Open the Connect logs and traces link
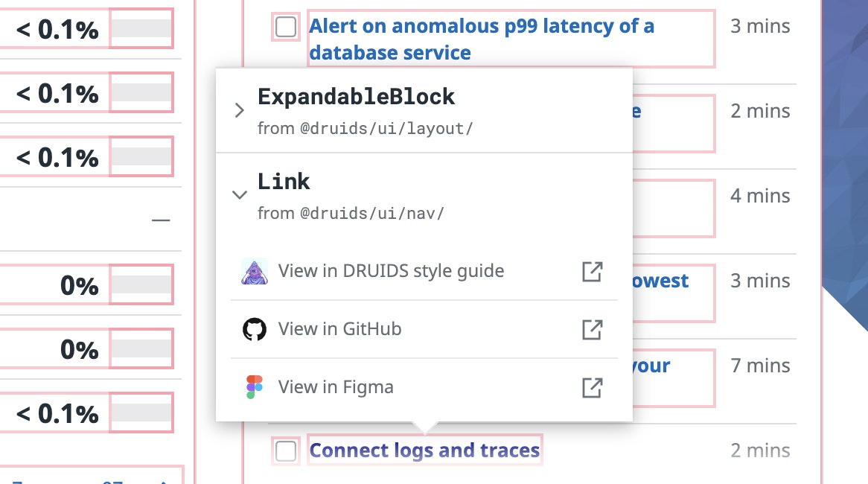The width and height of the screenshot is (868, 484). [424, 450]
